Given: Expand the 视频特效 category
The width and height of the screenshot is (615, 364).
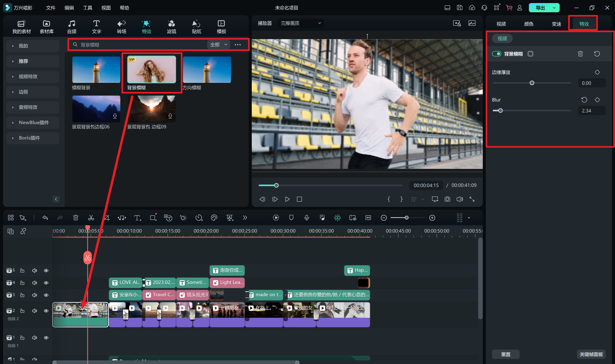Looking at the screenshot, I should click(x=28, y=77).
